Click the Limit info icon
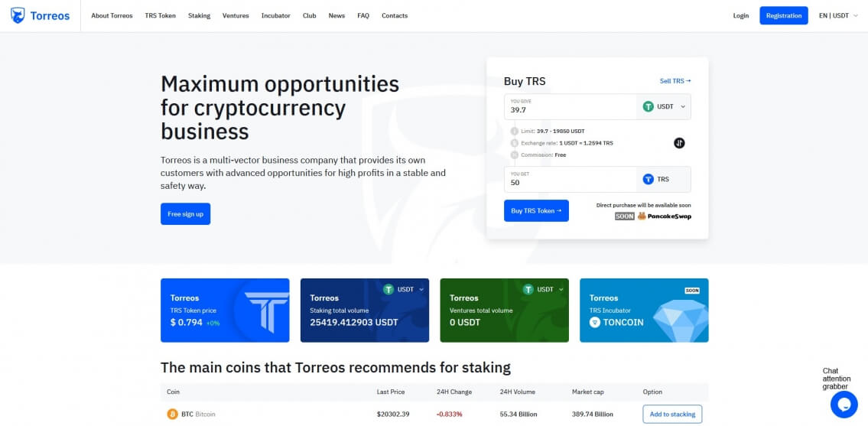The image size is (868, 426). coord(514,132)
